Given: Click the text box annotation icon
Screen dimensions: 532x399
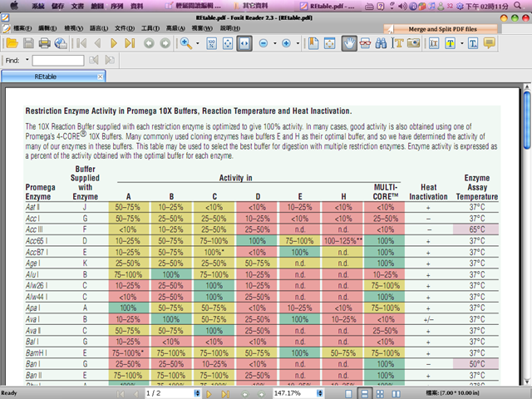Looking at the screenshot, I should [434, 43].
